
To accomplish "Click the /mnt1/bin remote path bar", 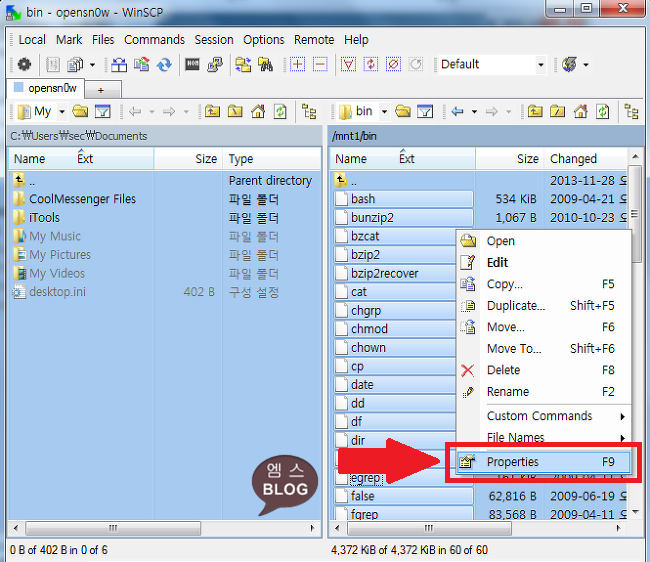I will pyautogui.click(x=485, y=136).
